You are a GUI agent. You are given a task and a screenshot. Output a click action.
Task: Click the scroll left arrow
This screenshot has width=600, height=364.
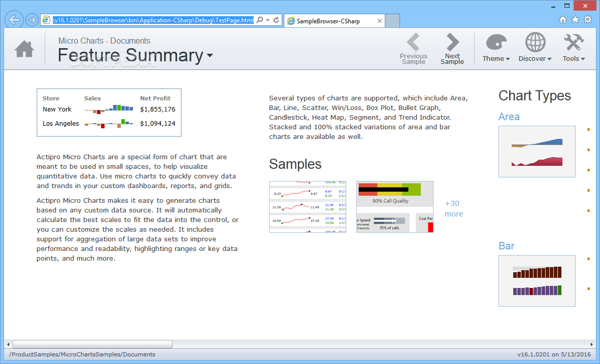click(9, 344)
